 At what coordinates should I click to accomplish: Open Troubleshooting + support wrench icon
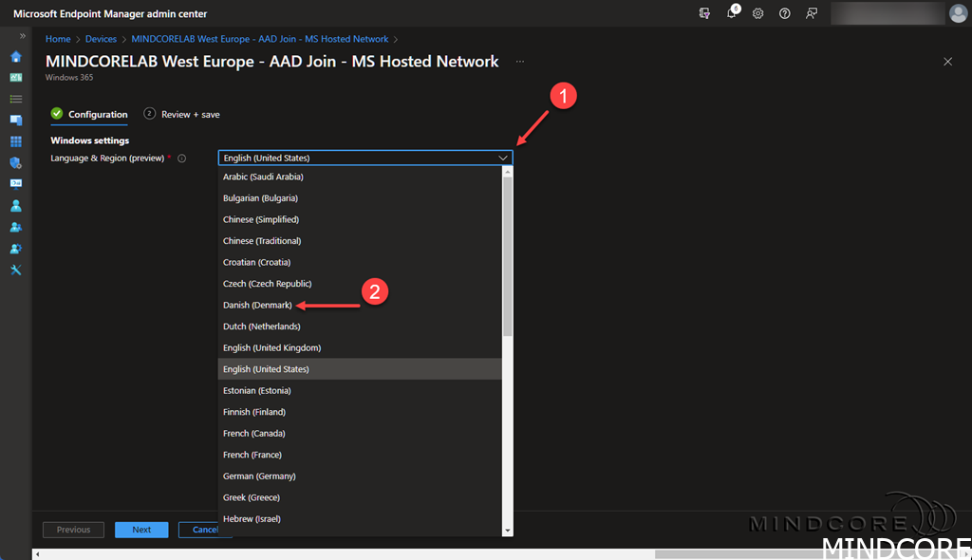pyautogui.click(x=15, y=270)
